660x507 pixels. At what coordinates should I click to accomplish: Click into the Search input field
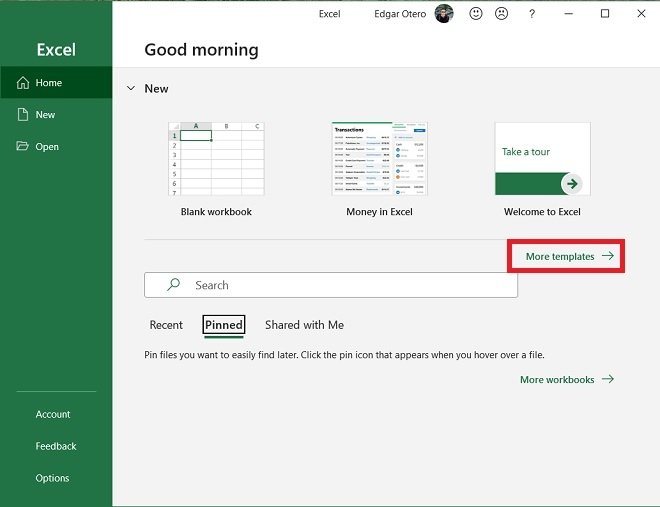[x=331, y=285]
